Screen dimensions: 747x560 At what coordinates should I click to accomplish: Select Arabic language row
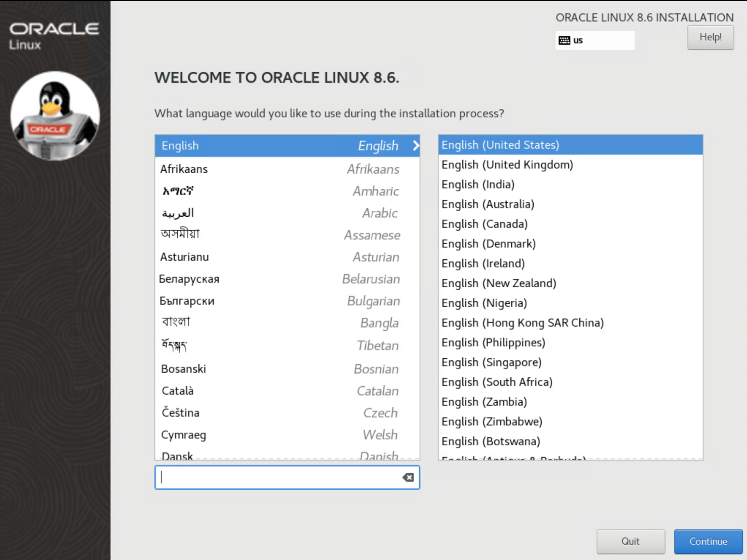point(287,213)
